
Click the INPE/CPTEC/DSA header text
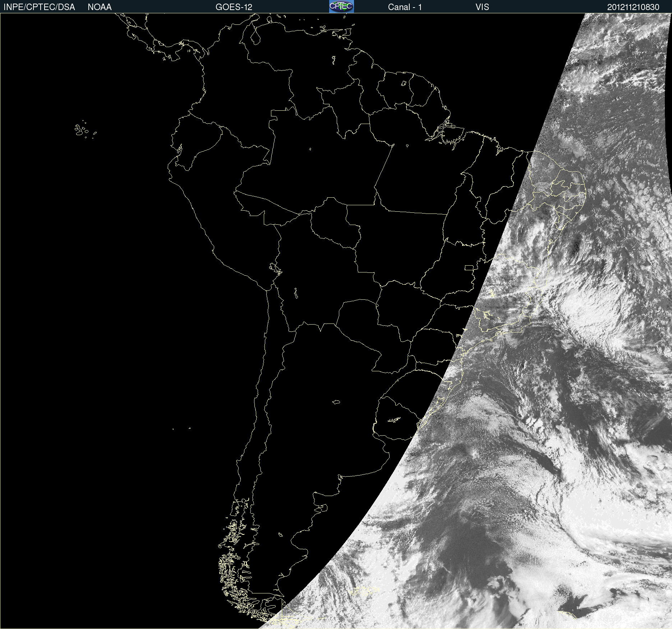pyautogui.click(x=39, y=7)
